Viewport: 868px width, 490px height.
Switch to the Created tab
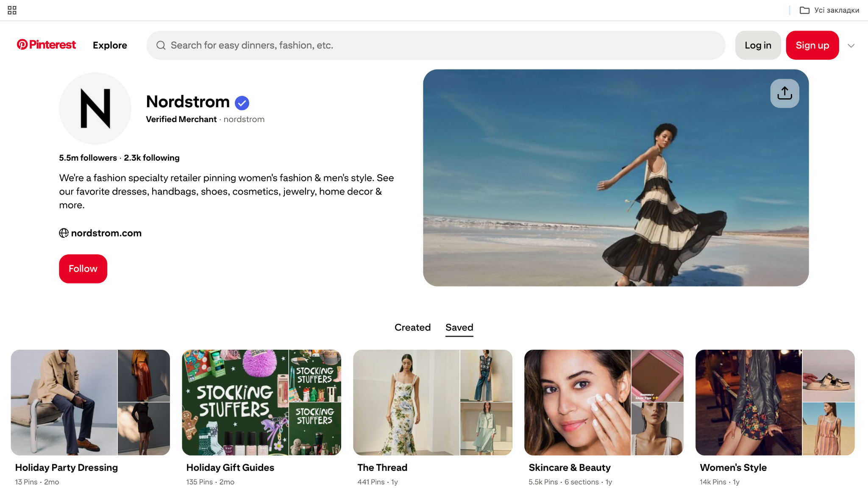[412, 327]
